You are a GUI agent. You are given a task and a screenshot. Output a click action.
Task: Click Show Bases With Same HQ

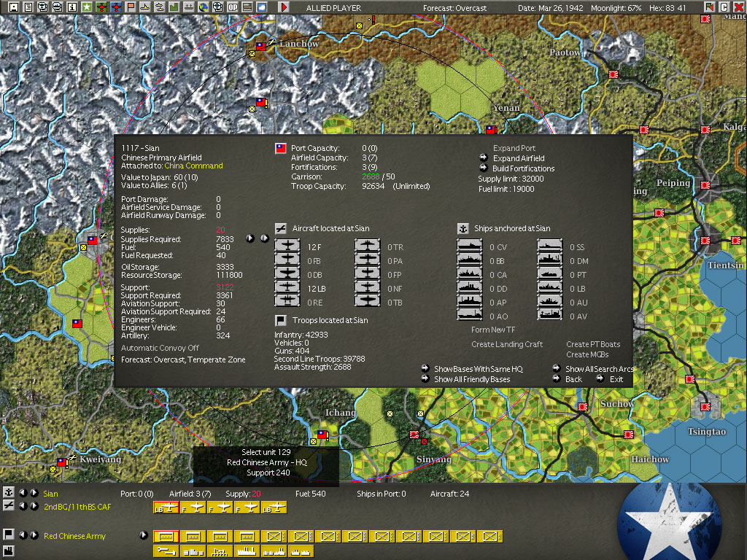click(x=479, y=369)
